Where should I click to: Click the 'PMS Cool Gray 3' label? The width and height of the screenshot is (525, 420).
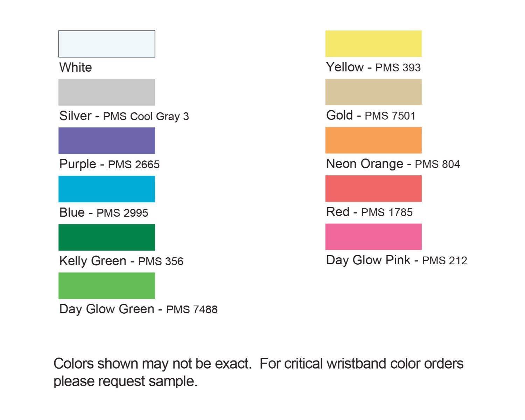pos(146,116)
